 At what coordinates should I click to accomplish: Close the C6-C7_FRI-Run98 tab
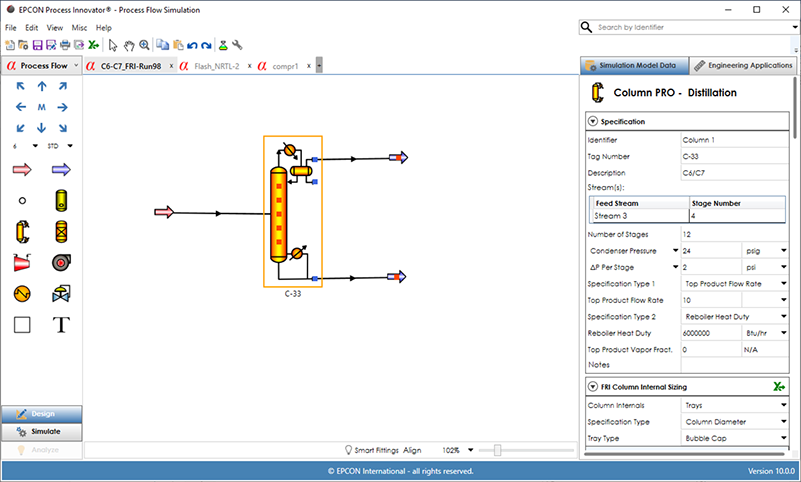tap(171, 66)
